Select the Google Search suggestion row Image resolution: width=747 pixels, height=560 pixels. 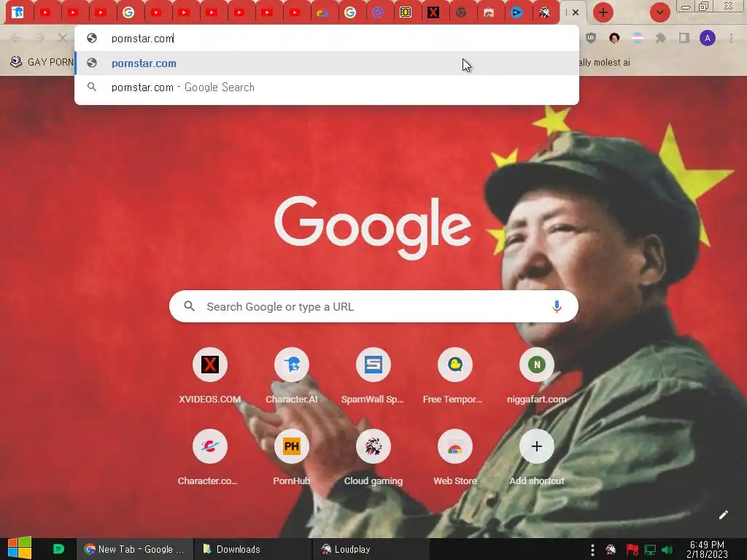click(x=327, y=87)
